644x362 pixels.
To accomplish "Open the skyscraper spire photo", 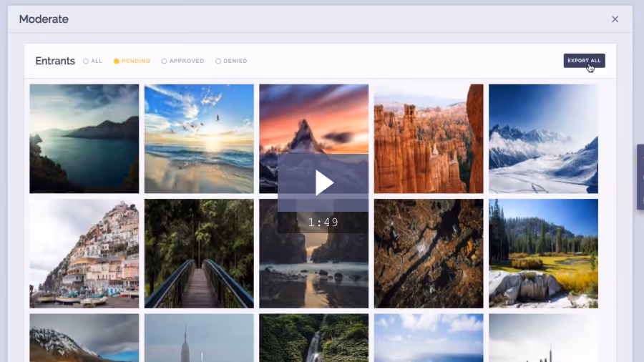I will click(x=199, y=338).
